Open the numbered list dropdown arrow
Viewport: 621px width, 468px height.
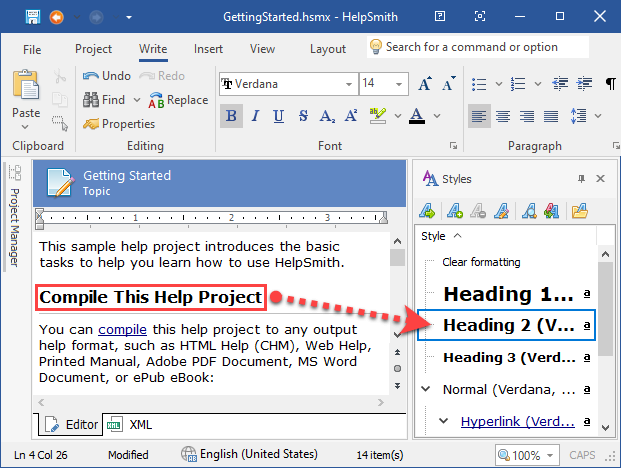[538, 84]
